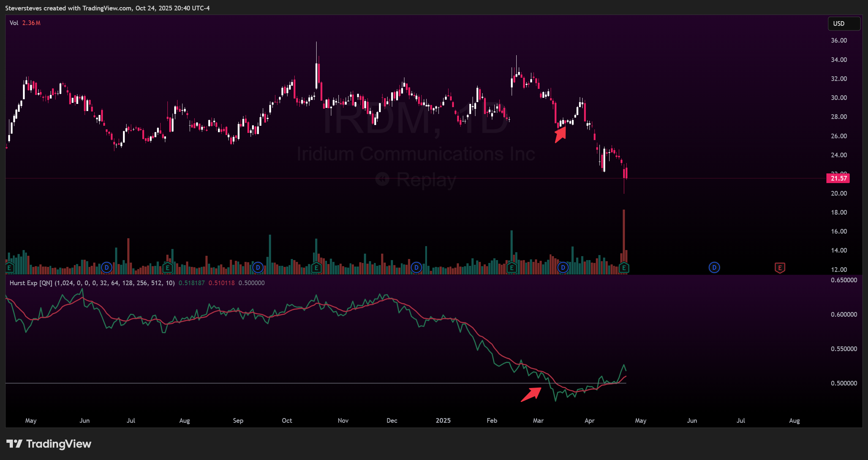Viewport: 868px width, 460px height.
Task: Select the green Hurst value 0.518187
Action: tap(192, 283)
